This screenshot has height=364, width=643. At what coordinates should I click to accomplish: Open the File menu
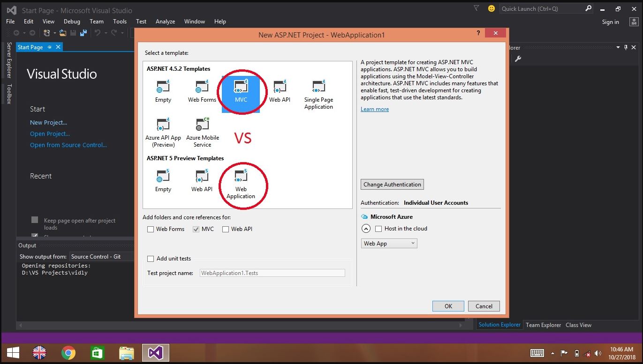coord(10,22)
